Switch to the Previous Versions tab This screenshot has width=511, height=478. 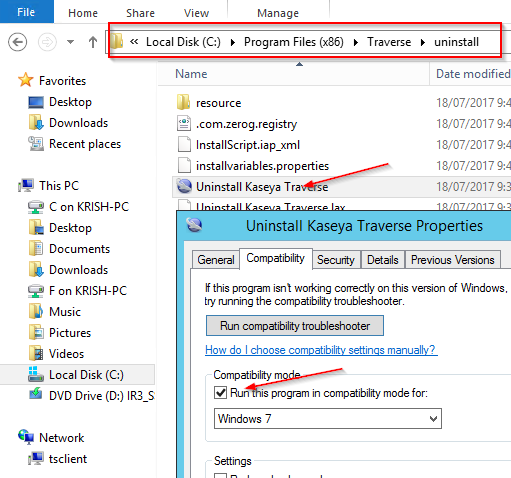tap(453, 260)
